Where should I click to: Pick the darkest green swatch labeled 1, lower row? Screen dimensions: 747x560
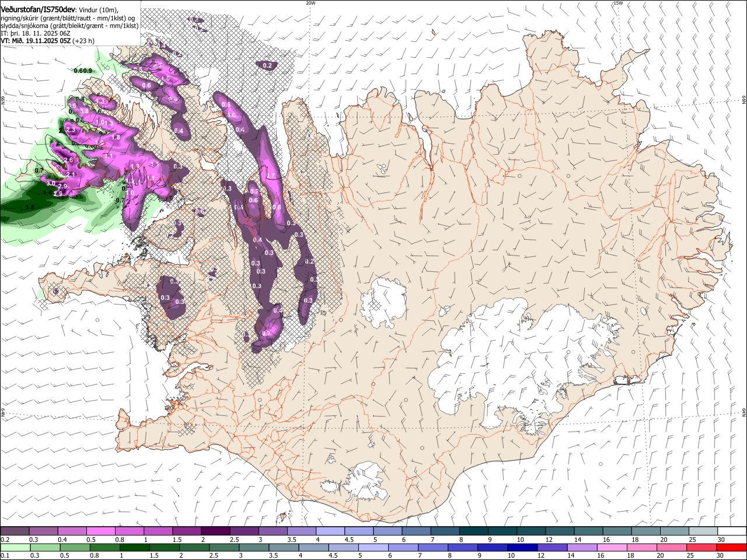pos(134,547)
